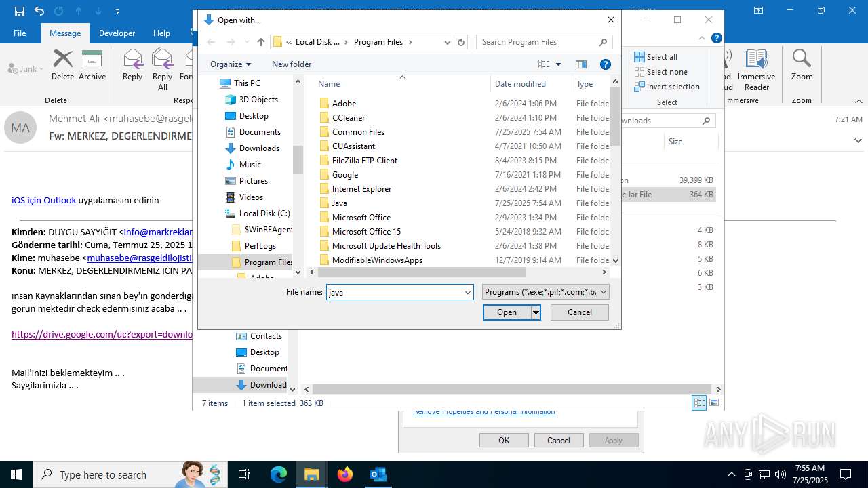The image size is (868, 488).
Task: Select Downloads in dialog navigation tree
Action: [x=259, y=148]
